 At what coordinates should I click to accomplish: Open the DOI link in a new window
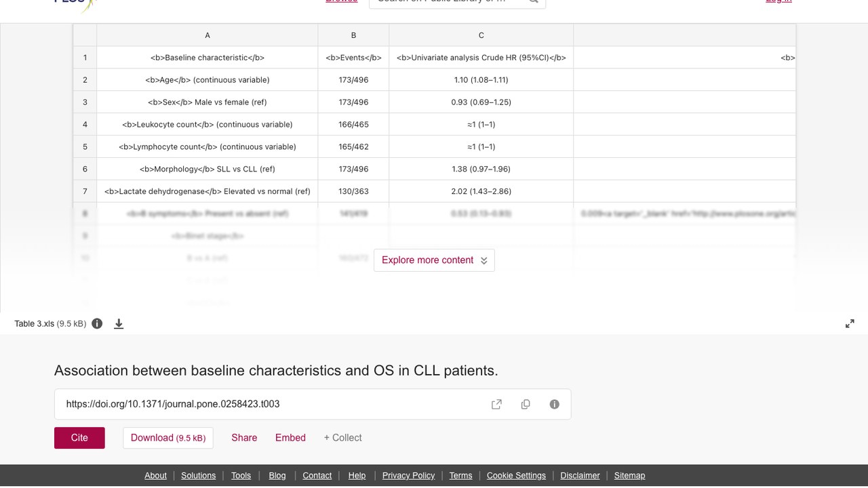coord(496,404)
